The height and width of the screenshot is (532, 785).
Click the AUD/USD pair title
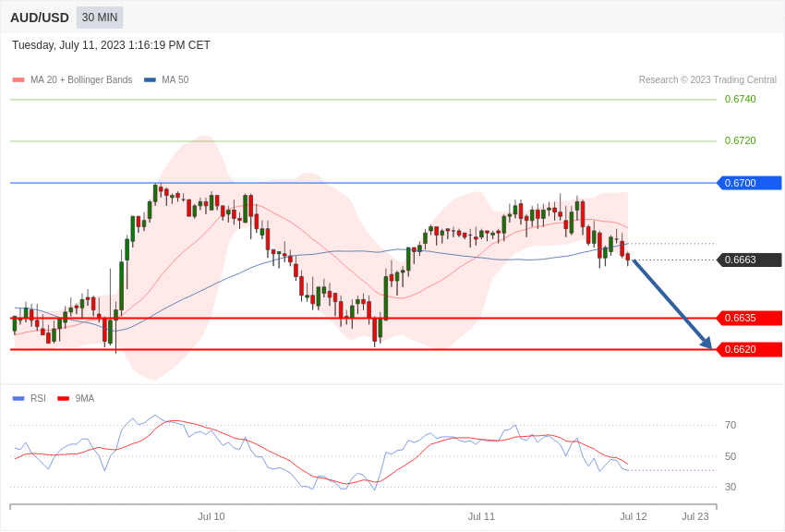pos(40,18)
